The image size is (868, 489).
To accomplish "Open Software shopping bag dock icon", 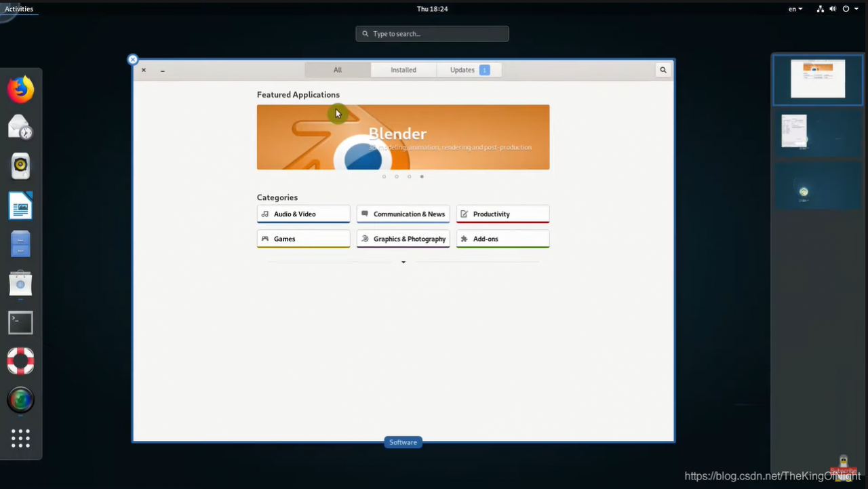I will 20,283.
